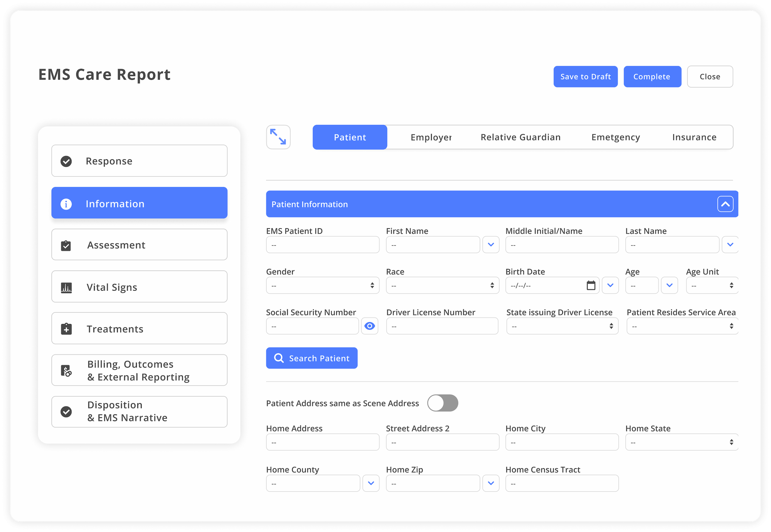Open the Gender dropdown
The image size is (771, 532).
[322, 285]
